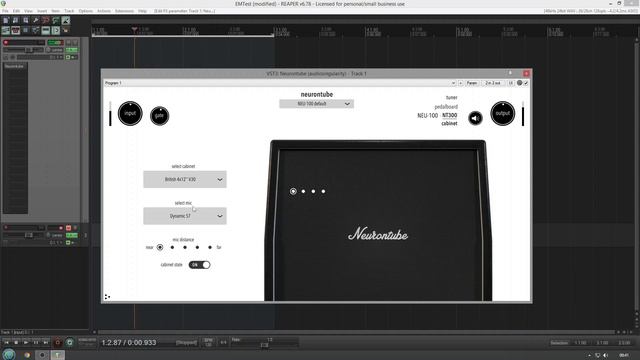640x360 pixels.
Task: Go to project end in transport
Action: 46,342
